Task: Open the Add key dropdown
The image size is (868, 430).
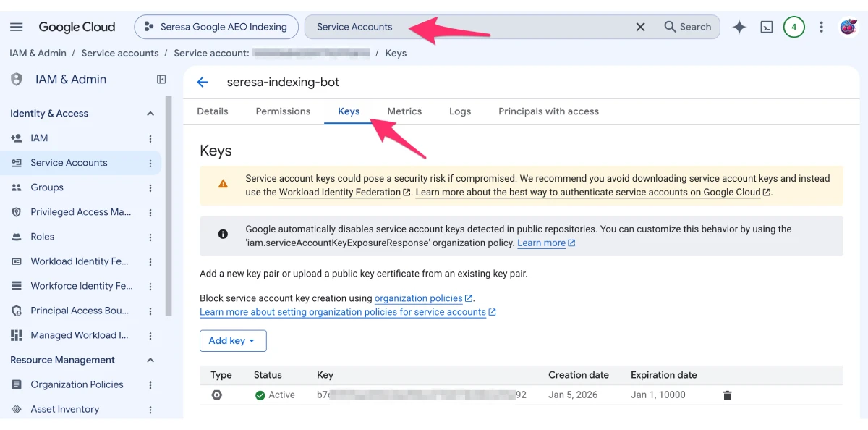Action: click(233, 341)
